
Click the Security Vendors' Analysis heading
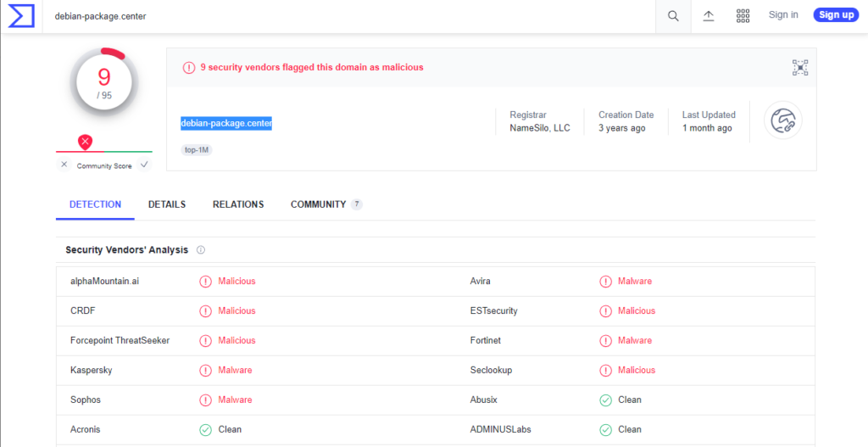tap(127, 250)
